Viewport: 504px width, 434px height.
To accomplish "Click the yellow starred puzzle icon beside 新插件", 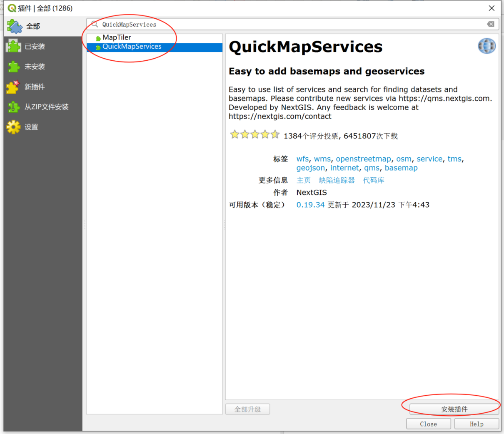I will tap(13, 87).
